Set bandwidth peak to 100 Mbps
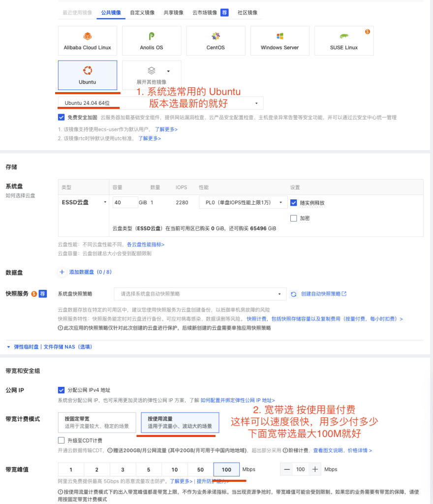Image resolution: width=433 pixels, height=504 pixels. [x=226, y=469]
